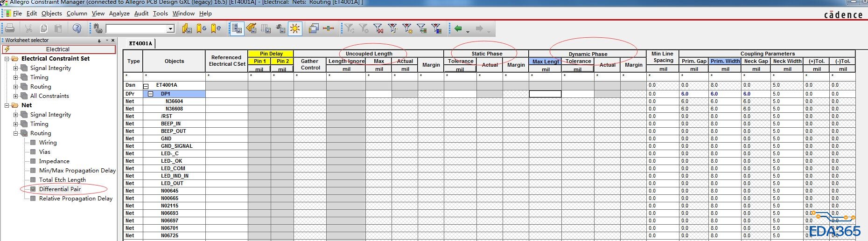
Task: Click funnel icon with sun badge
Action: point(407,28)
